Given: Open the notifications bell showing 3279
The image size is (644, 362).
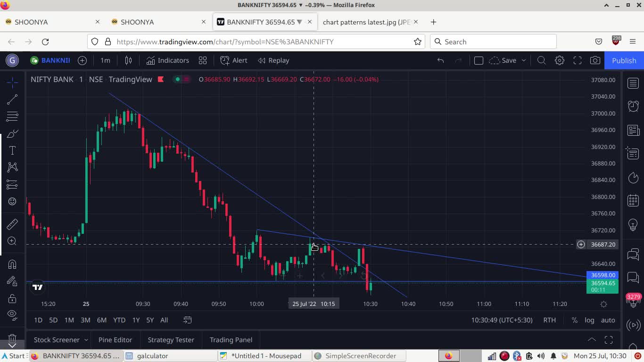Looking at the screenshot, I should coord(633,301).
